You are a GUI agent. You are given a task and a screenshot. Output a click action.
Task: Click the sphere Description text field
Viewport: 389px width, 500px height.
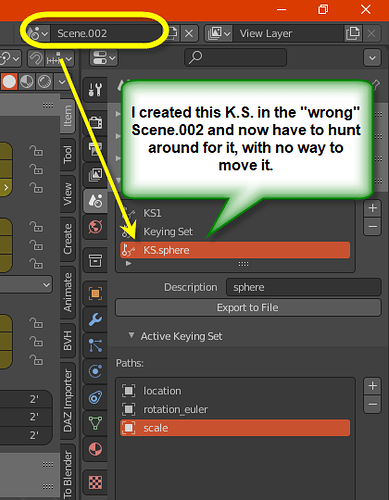(x=304, y=287)
